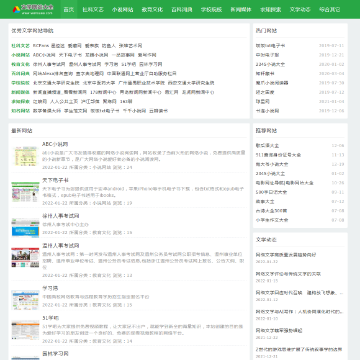Open the 51学吧 link in the 教育文化 row
The width and height of the screenshot is (360, 360).
pyautogui.click(x=128, y=64)
